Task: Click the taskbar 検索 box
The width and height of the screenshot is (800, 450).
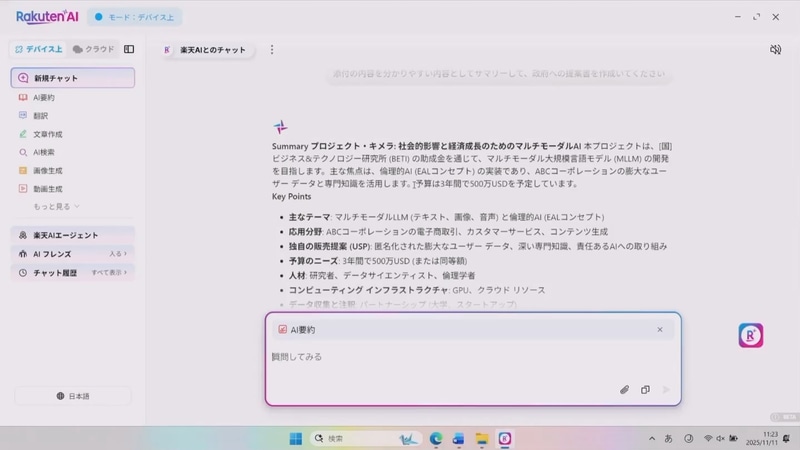Action: (x=366, y=438)
